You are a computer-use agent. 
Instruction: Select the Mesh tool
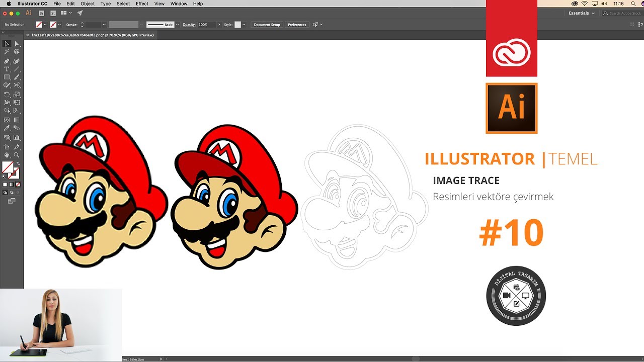[x=7, y=120]
